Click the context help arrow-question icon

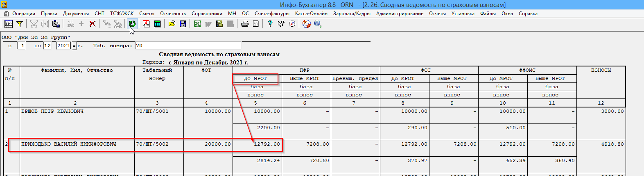pos(281,24)
